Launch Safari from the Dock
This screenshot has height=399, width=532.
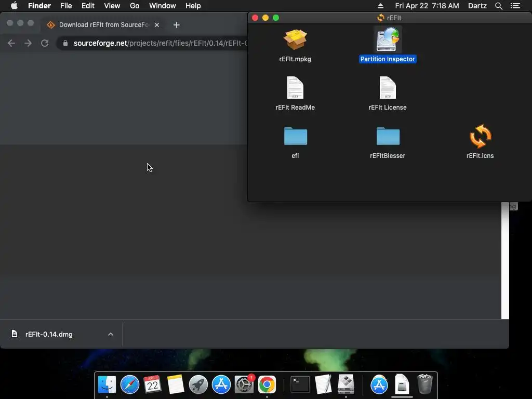[x=130, y=385]
